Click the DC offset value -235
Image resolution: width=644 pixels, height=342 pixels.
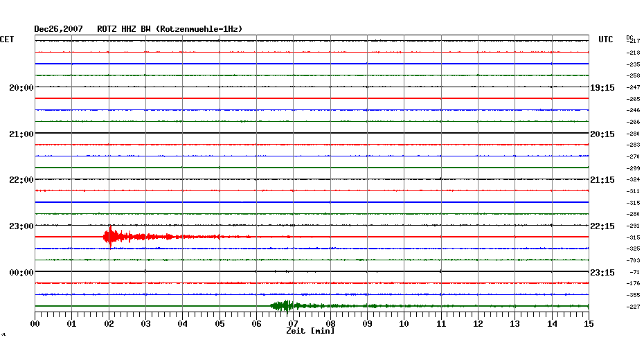click(633, 64)
